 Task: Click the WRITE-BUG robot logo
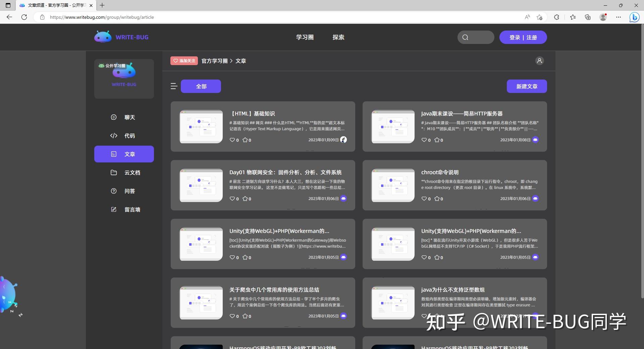(x=103, y=37)
